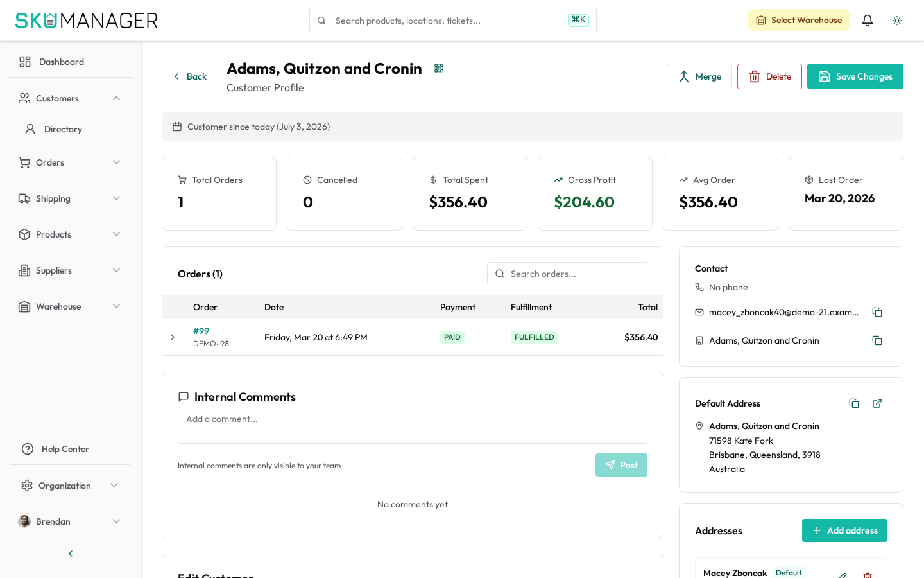Click the Warehouse icon in sidebar
This screenshot has height=578, width=924.
pos(24,306)
